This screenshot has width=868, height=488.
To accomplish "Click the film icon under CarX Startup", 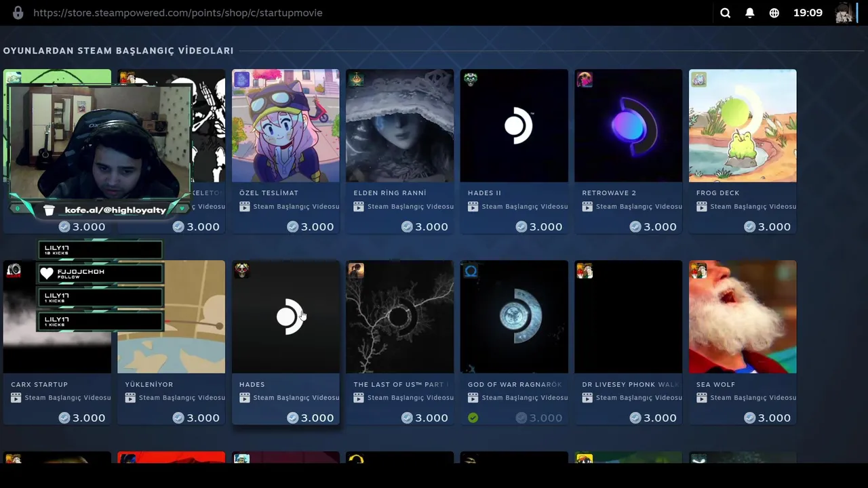I will pyautogui.click(x=16, y=398).
